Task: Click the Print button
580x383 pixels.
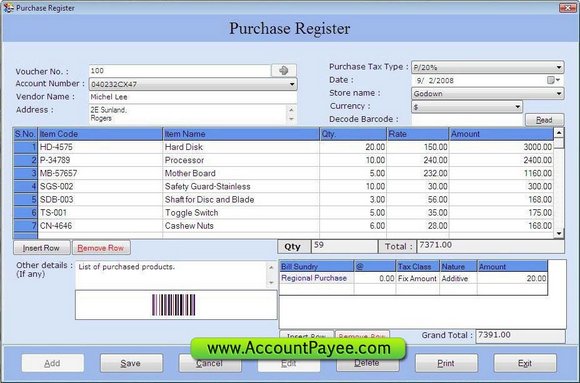Action: (446, 363)
